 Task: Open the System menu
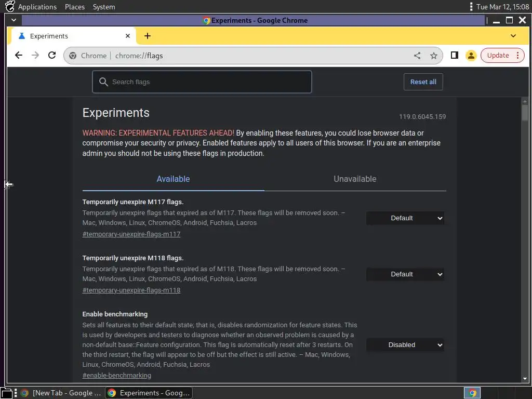[104, 7]
